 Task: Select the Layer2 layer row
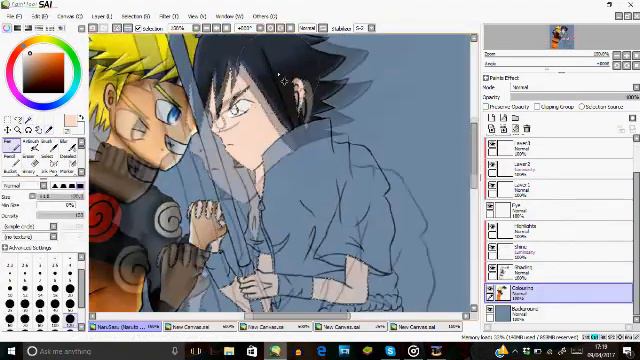coord(559,169)
